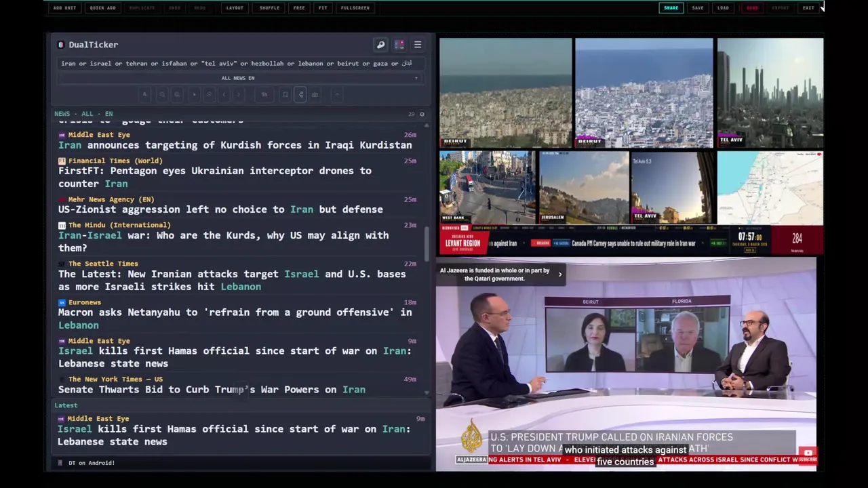Viewport: 868px width, 488px height.
Task: Open headline 'Senate Thwarts Bid to Curb Trump's War Powers'
Action: tap(212, 390)
